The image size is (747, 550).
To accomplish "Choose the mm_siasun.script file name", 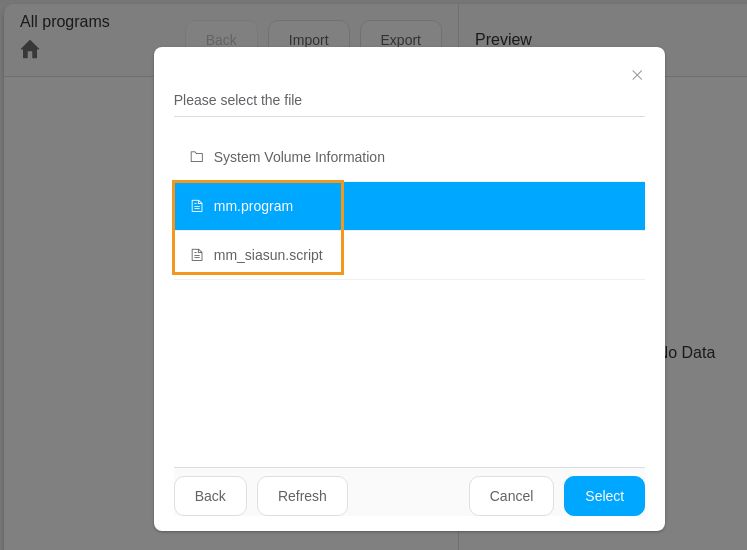I will coord(268,255).
